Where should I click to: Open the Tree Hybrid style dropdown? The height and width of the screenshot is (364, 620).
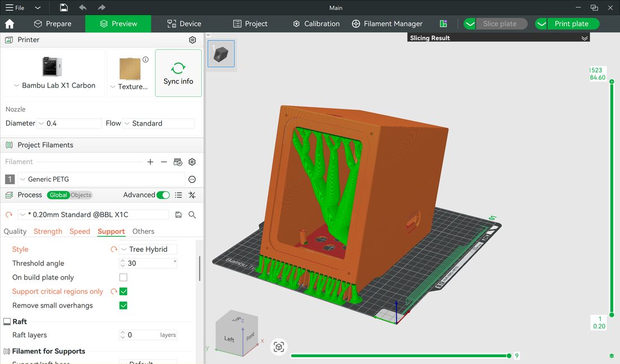pos(148,250)
